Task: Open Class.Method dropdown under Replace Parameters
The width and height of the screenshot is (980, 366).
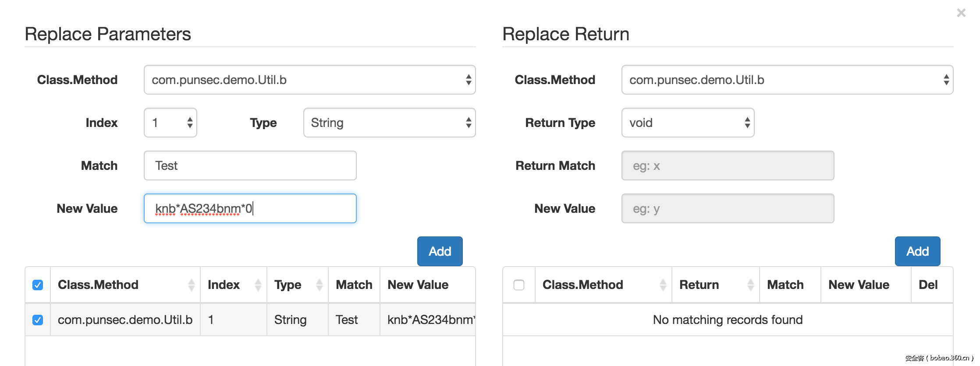Action: point(309,80)
